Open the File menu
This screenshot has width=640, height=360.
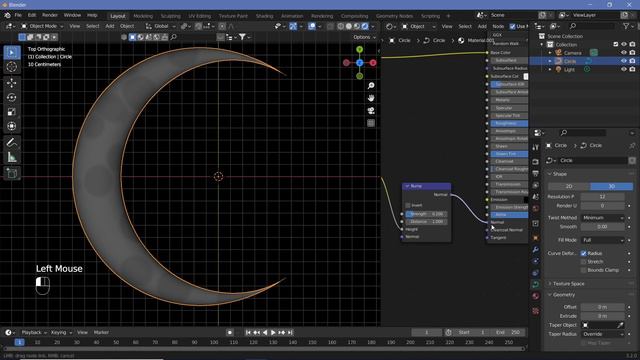coord(18,15)
